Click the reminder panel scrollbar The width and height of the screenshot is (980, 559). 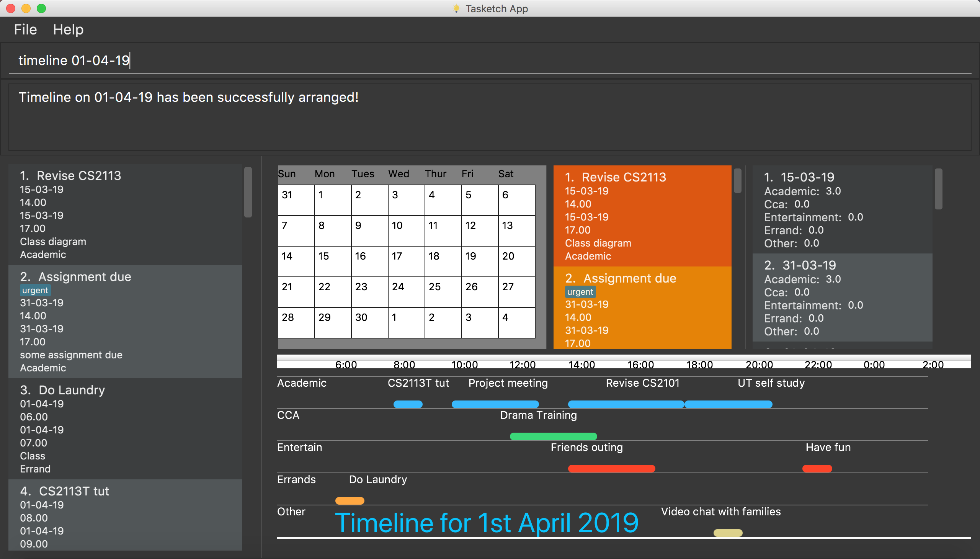click(x=737, y=180)
